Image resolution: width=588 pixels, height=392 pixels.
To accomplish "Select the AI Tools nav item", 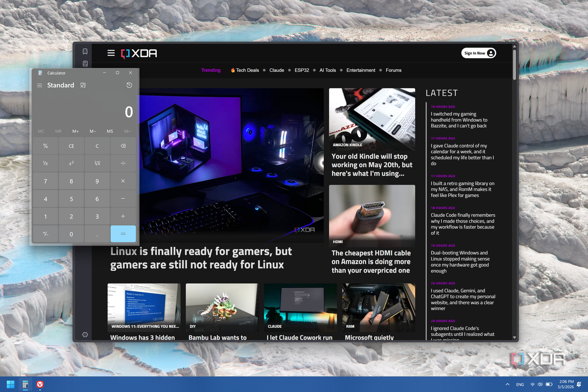I will tap(328, 70).
